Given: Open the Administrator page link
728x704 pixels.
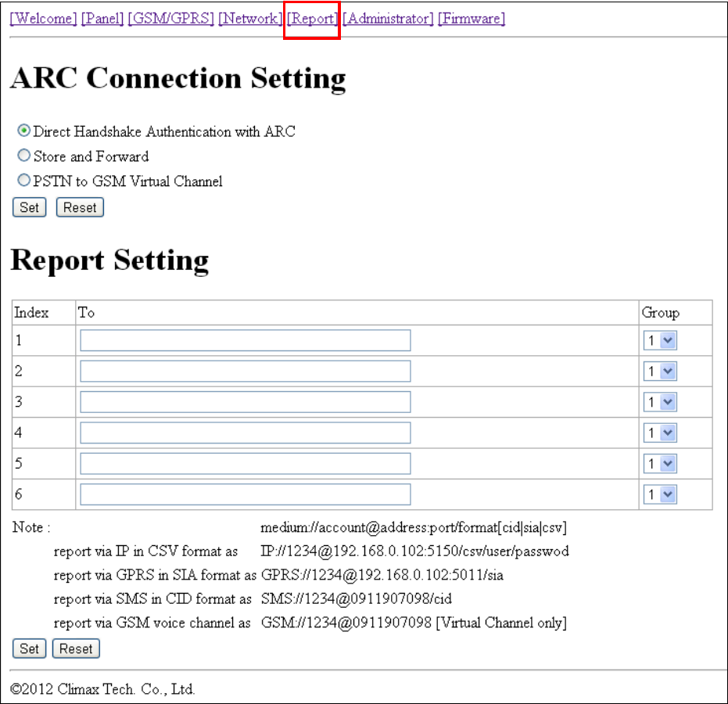Looking at the screenshot, I should [x=388, y=19].
